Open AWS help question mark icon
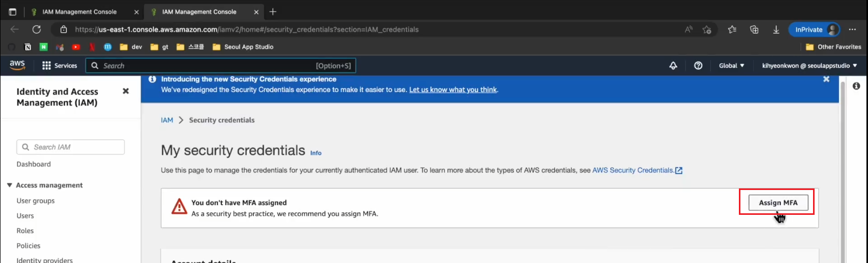 point(698,66)
